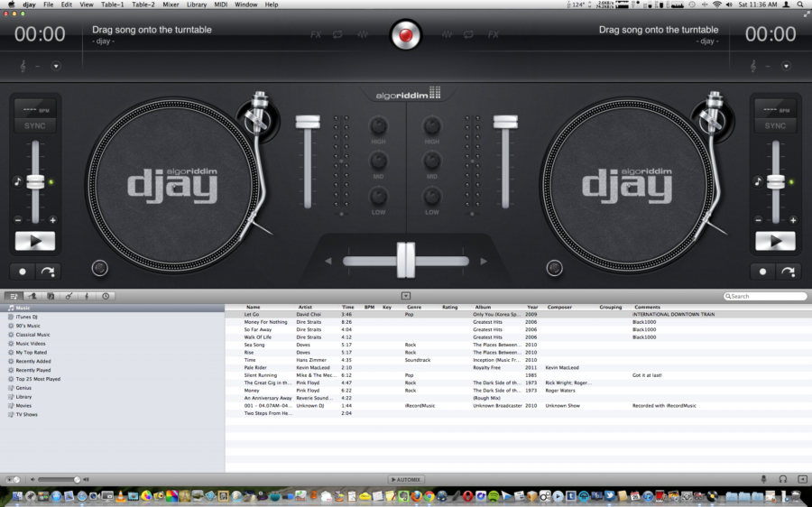Select the artists library tab
Viewport: 812px width, 507px height.
[x=32, y=296]
